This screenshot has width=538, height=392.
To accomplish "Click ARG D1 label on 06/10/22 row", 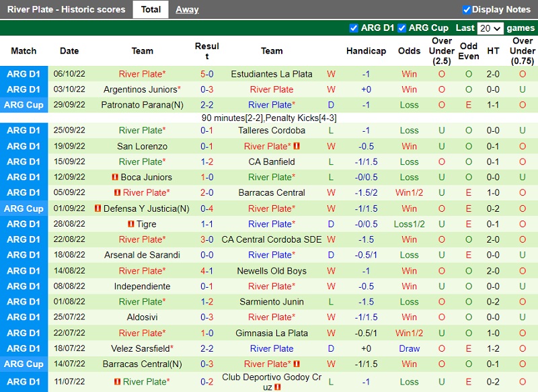I will [x=24, y=74].
